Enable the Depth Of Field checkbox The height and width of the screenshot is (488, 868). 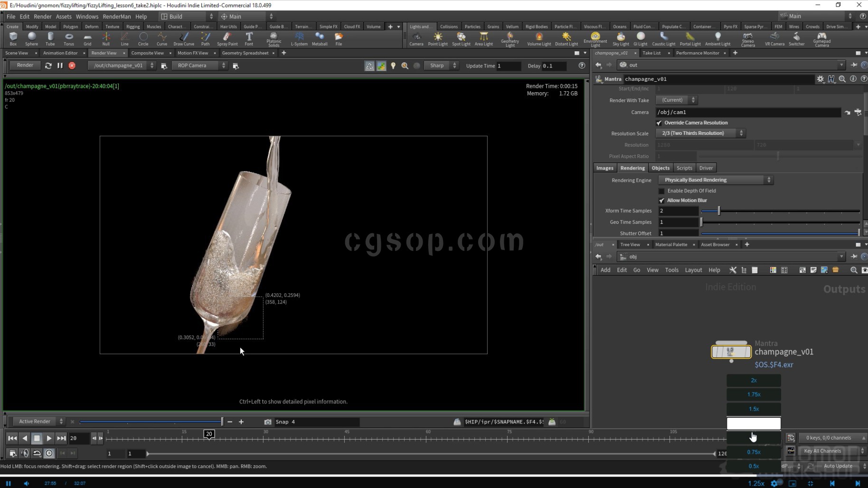tap(661, 191)
